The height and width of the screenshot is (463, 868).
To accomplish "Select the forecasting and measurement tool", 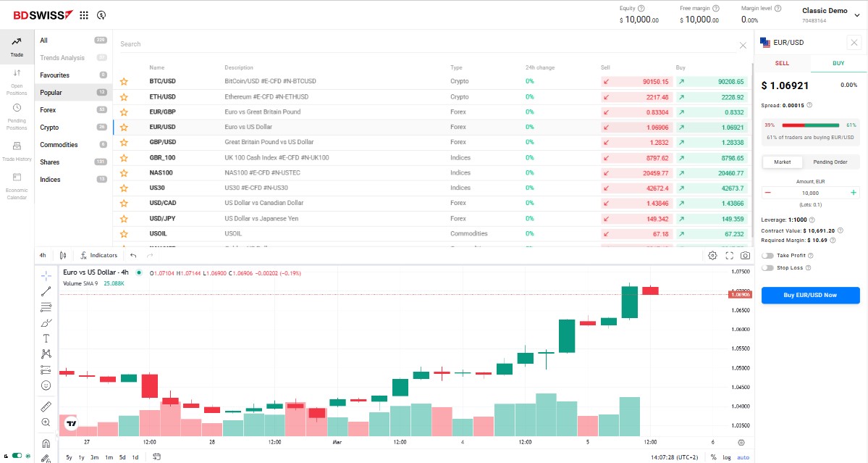I will [46, 370].
